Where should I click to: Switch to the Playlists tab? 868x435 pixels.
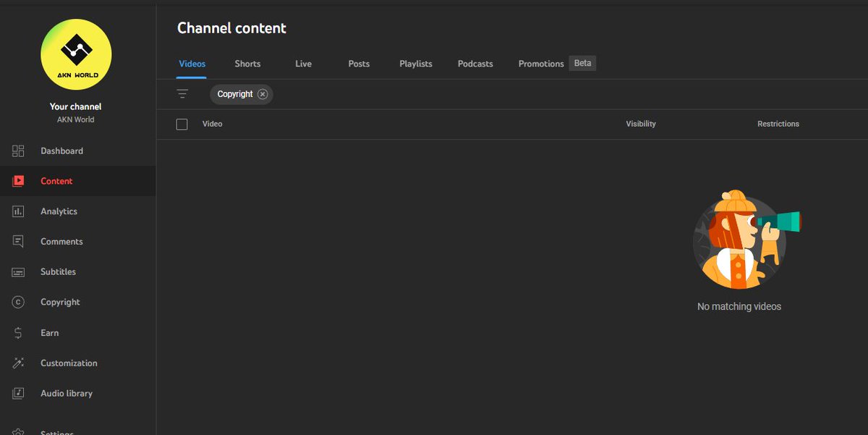416,64
